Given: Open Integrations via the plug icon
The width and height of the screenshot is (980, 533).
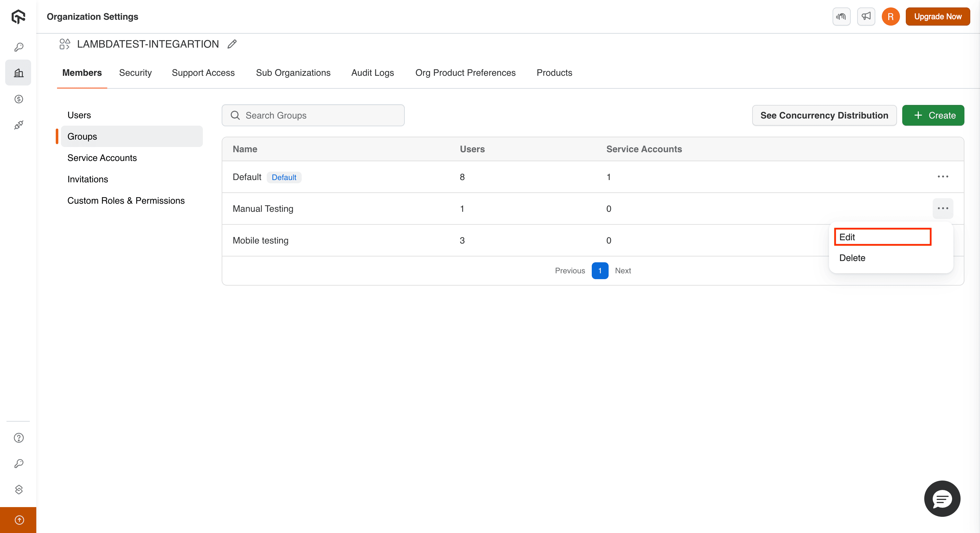Looking at the screenshot, I should (x=18, y=125).
